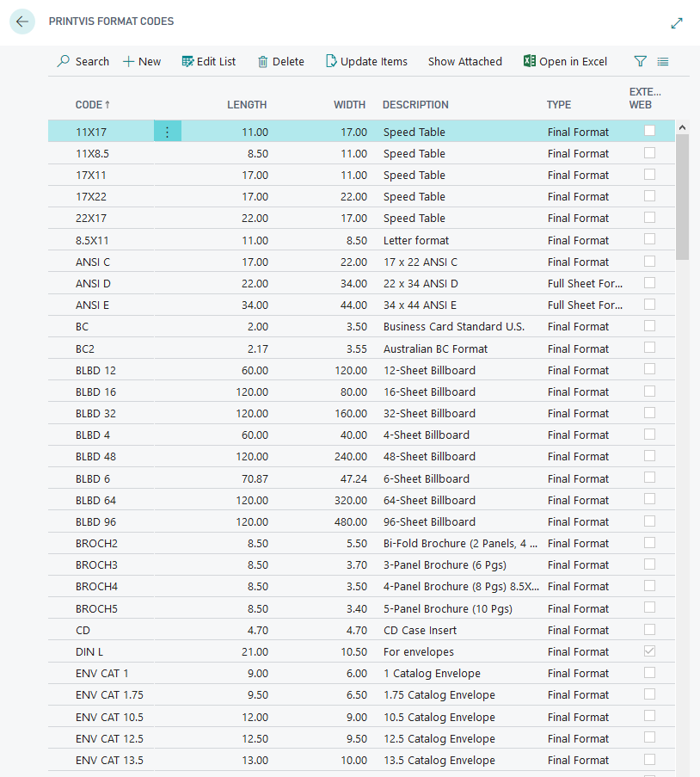
Task: Sort by the Code column header
Action: (x=92, y=105)
